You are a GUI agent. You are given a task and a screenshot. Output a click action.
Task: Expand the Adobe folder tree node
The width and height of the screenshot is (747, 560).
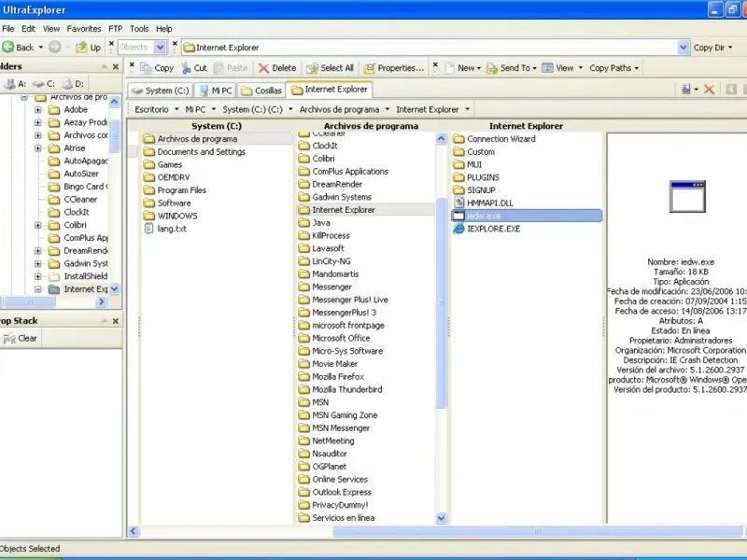tap(38, 109)
